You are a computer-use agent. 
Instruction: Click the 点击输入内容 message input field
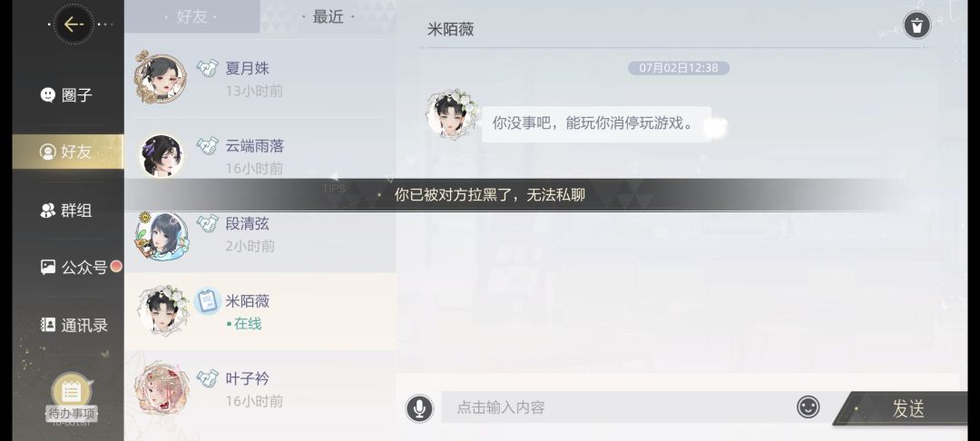(x=617, y=407)
